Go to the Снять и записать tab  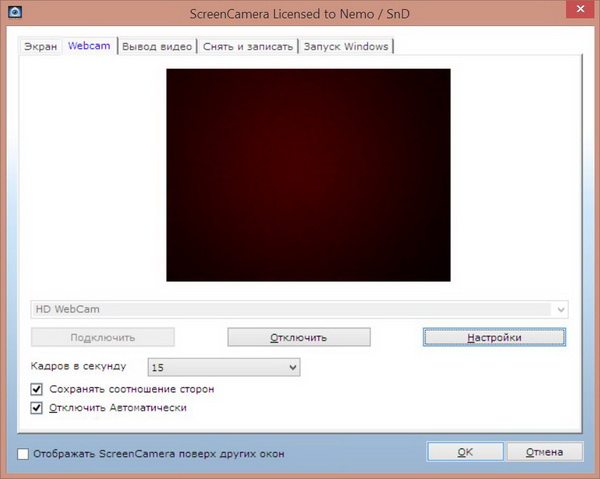247,47
